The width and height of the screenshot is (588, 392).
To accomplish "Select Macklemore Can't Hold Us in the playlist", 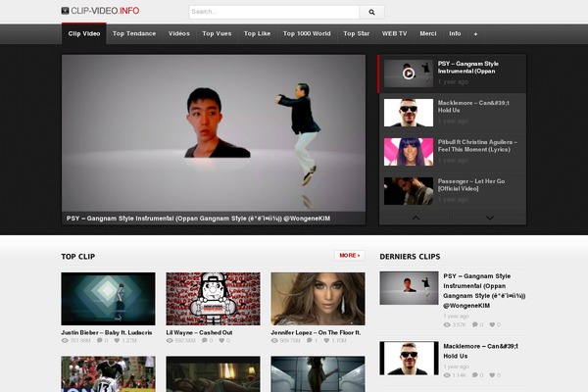I will click(x=453, y=113).
